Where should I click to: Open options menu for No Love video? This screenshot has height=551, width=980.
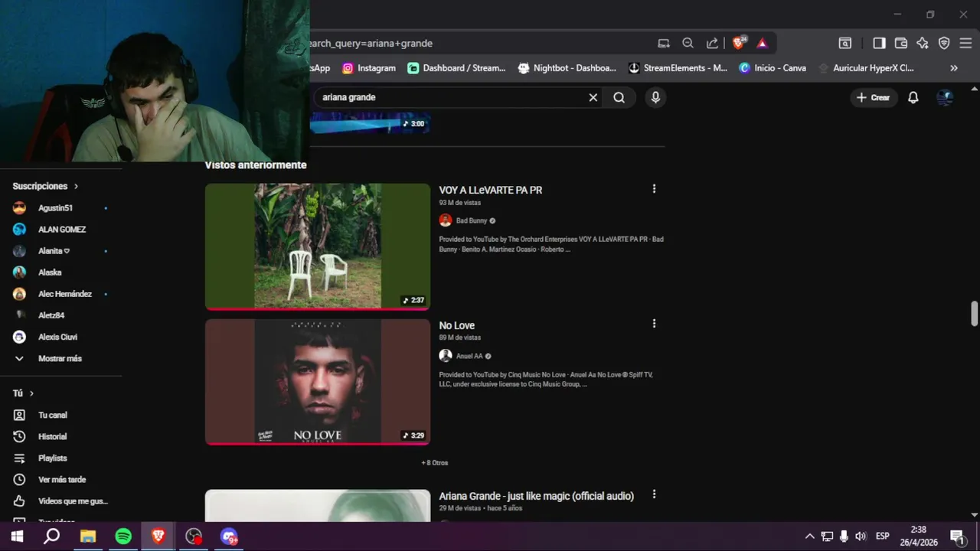tap(654, 324)
